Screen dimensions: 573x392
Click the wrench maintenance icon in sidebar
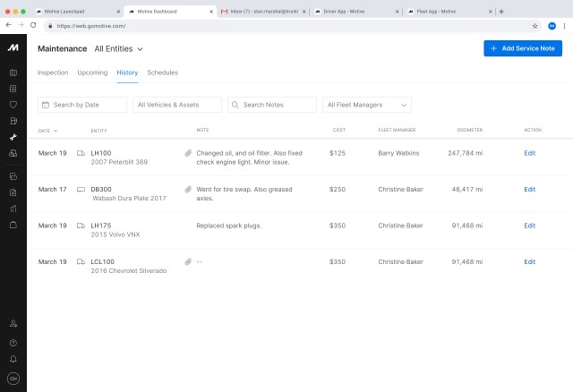13,137
